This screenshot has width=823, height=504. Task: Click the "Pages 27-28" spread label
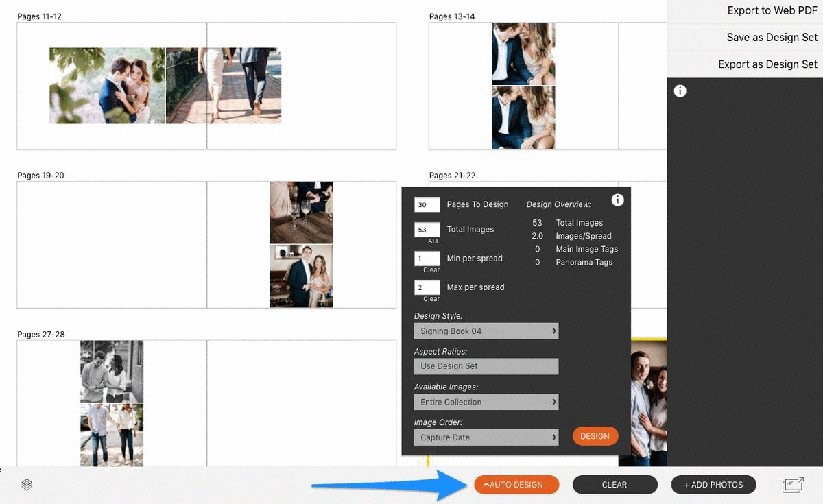tap(40, 335)
